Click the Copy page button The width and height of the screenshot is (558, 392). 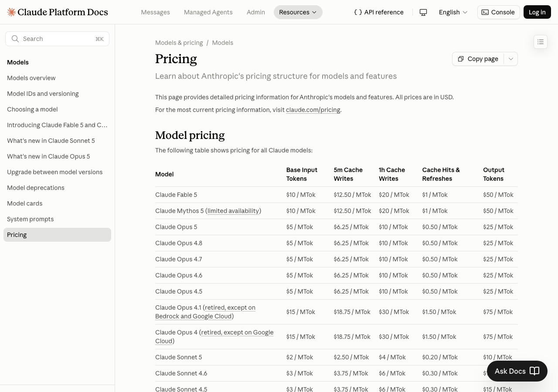tap(478, 59)
